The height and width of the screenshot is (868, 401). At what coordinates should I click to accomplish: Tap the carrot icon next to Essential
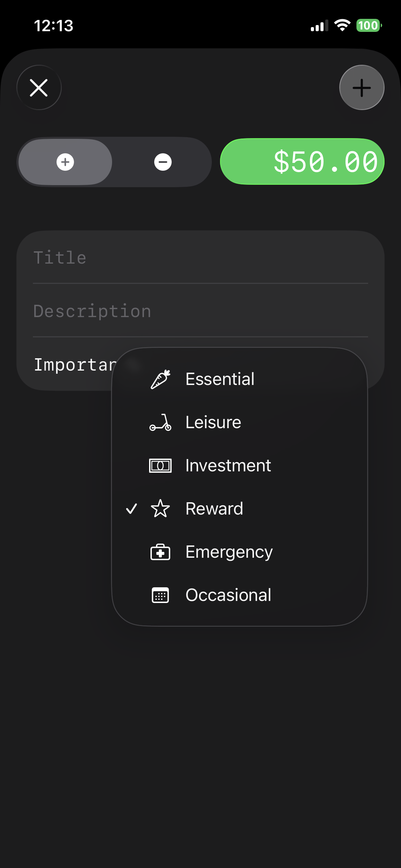click(160, 379)
